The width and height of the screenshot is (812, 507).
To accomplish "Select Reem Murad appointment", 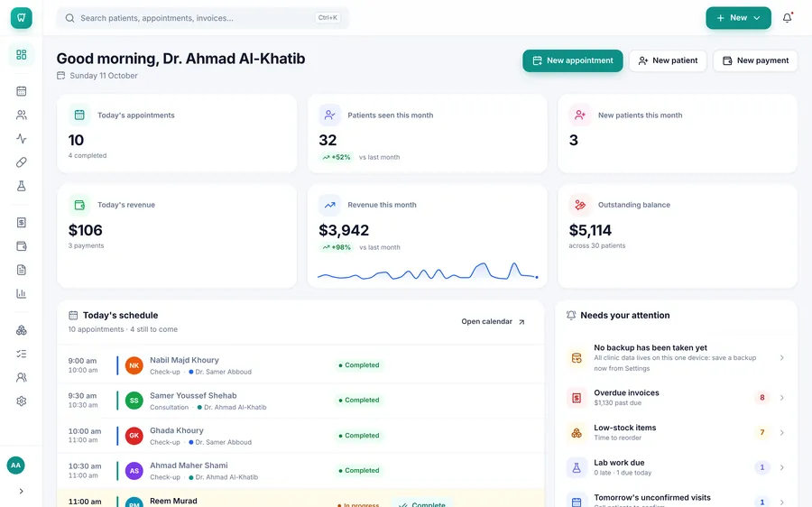I will tap(300, 499).
